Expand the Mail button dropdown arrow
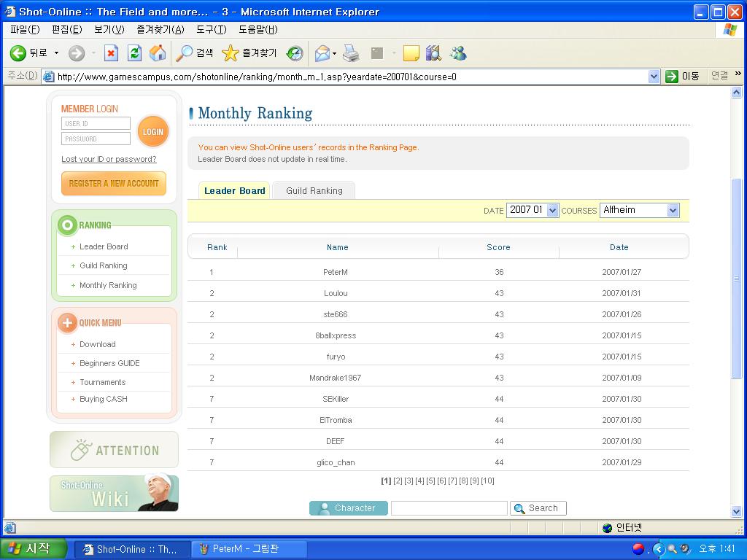747x560 pixels. (x=334, y=53)
